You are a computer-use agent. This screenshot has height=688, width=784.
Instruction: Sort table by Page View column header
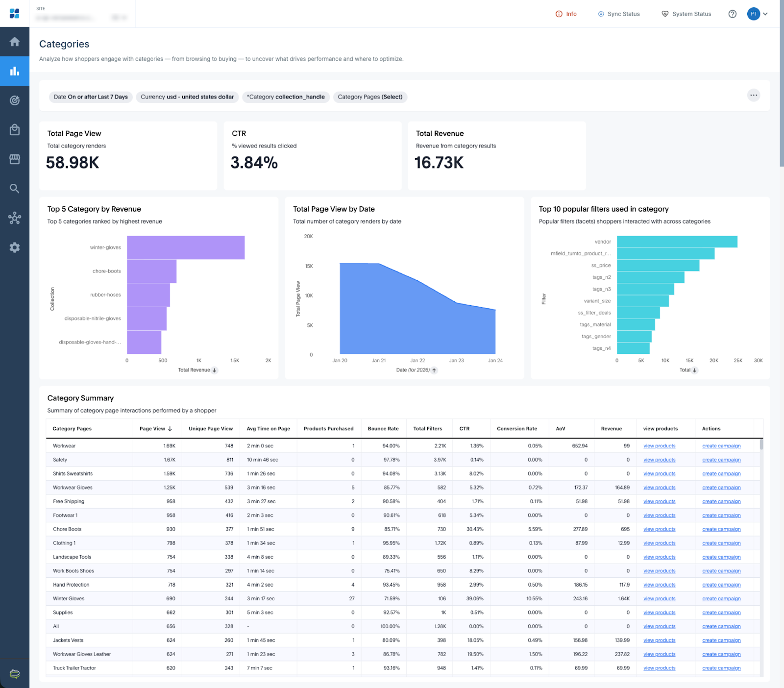155,429
